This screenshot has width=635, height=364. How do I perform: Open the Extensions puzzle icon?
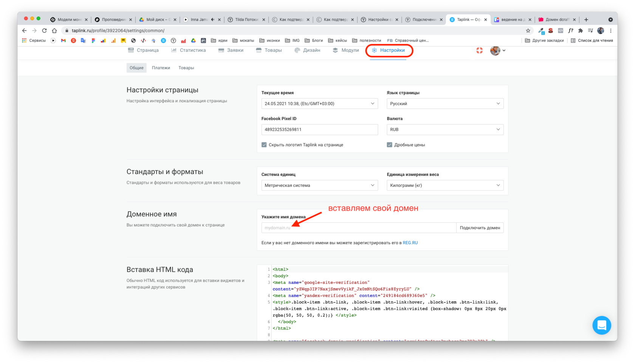[580, 31]
